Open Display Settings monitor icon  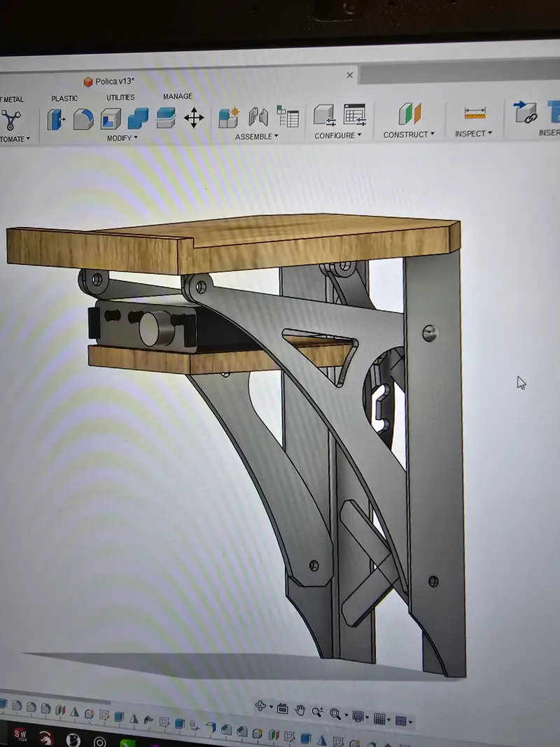(x=358, y=716)
